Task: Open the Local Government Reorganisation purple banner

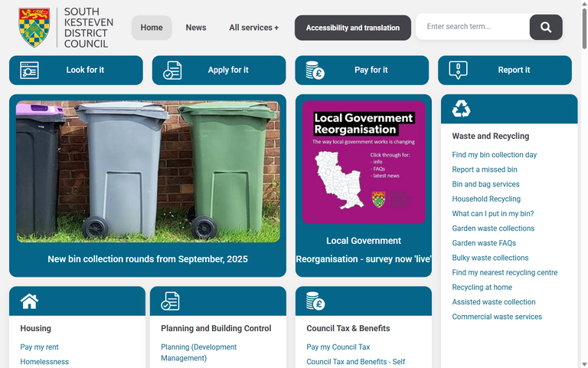Action: (x=363, y=163)
